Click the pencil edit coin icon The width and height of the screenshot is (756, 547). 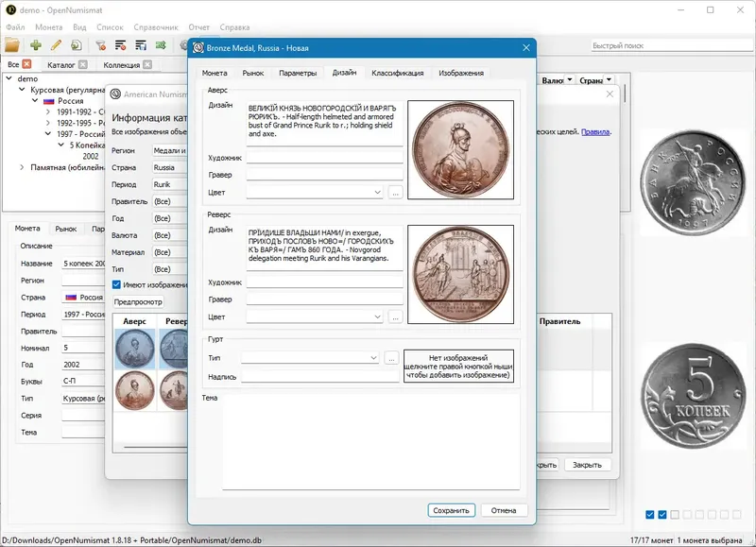pos(56,44)
